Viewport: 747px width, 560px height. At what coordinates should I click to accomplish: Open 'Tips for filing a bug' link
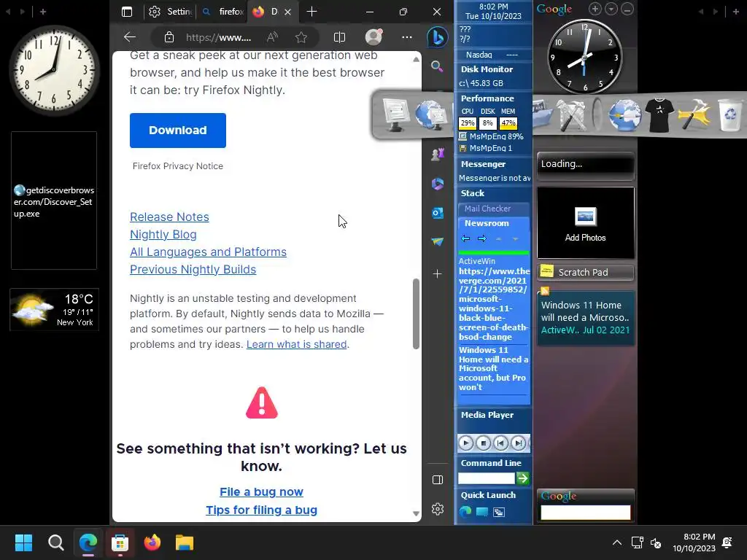262,510
